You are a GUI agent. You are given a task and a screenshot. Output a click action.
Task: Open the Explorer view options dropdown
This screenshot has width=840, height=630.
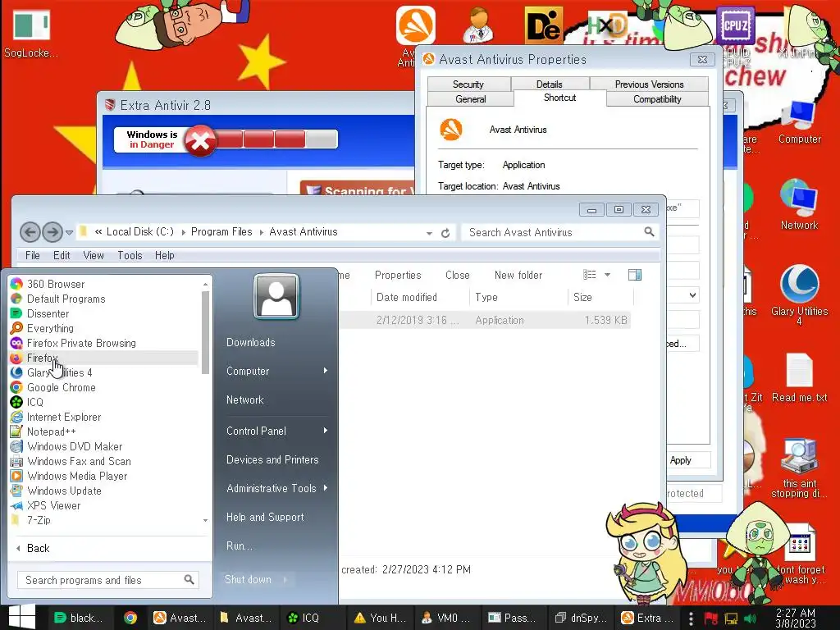pos(608,275)
